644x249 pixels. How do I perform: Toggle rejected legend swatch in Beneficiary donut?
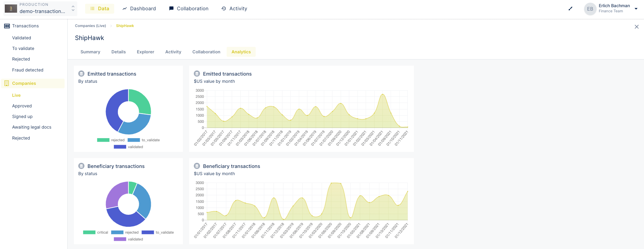tap(117, 232)
